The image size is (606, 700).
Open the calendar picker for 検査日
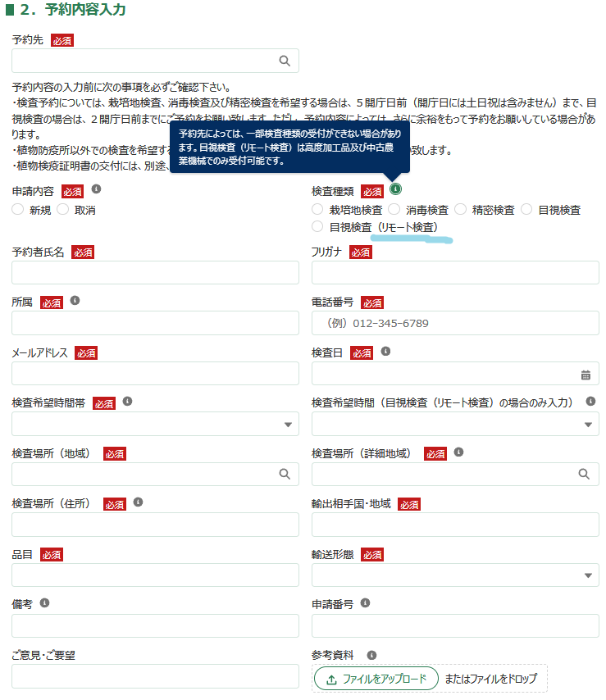pos(585,375)
